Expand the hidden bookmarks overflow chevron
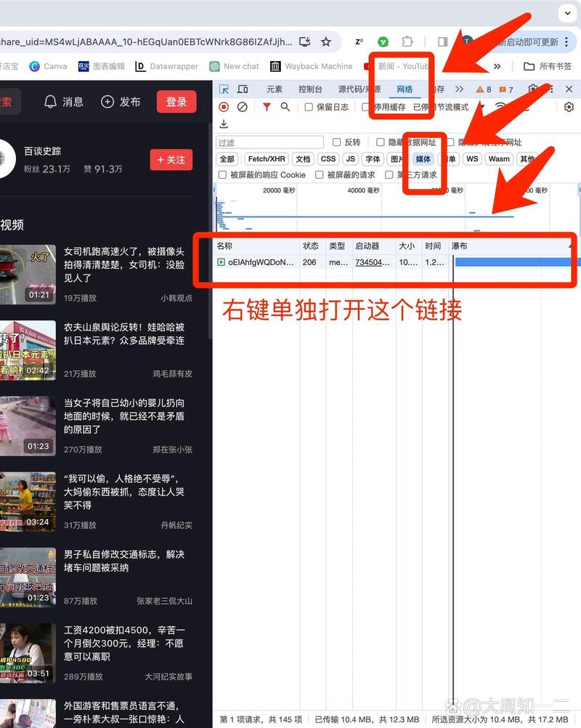The height and width of the screenshot is (728, 581). click(497, 66)
